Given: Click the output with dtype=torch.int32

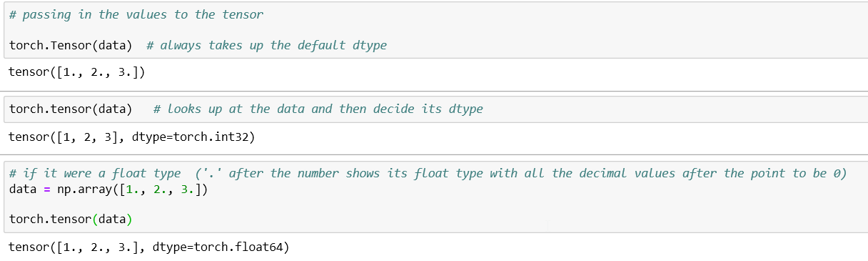Looking at the screenshot, I should pyautogui.click(x=131, y=137).
